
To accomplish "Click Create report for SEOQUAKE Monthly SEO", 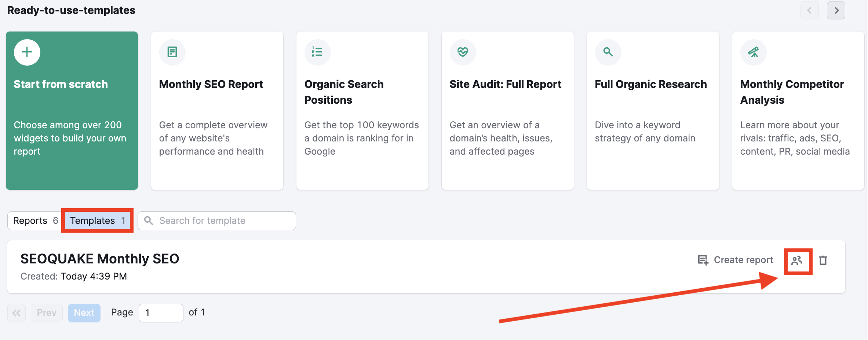I will pyautogui.click(x=736, y=260).
